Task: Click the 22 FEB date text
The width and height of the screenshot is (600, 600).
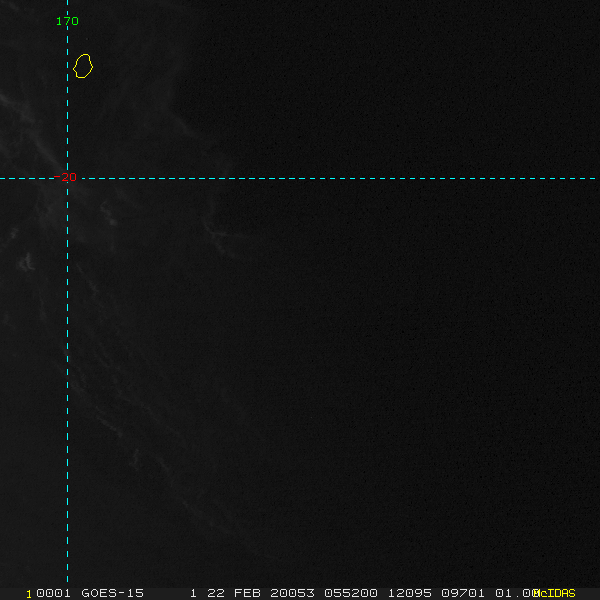Action: click(x=234, y=593)
